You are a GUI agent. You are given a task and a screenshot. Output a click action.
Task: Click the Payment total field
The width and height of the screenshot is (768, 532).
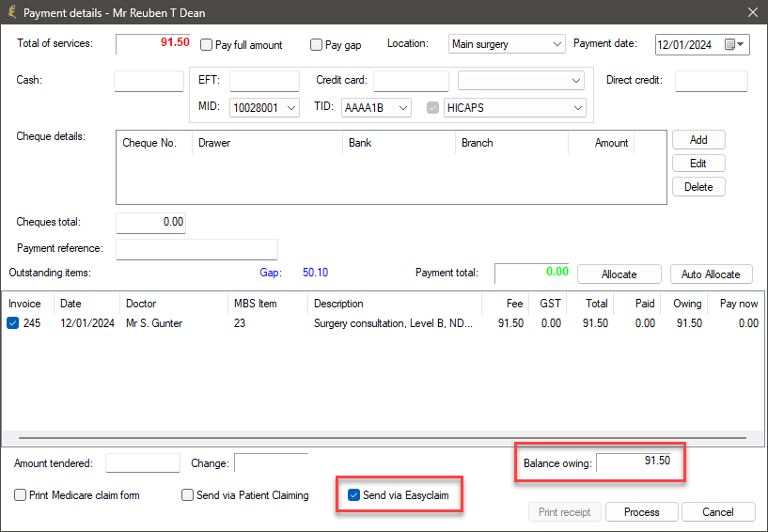click(532, 274)
